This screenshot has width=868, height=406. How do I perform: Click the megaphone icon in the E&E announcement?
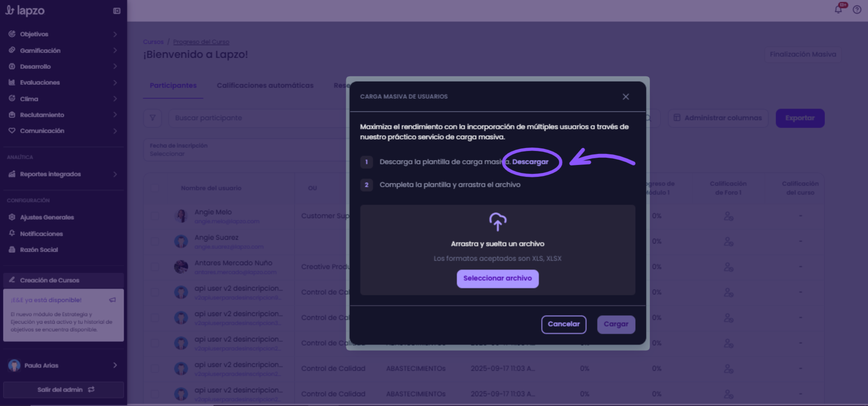[112, 300]
